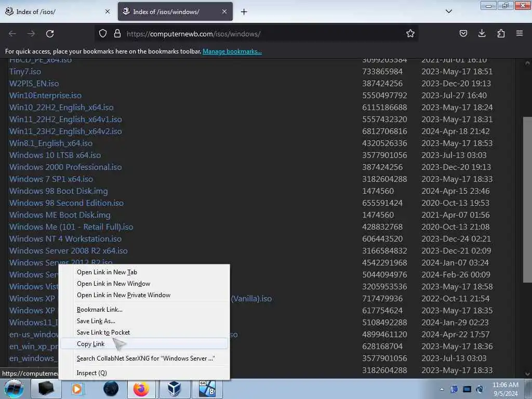Image resolution: width=532 pixels, height=399 pixels.
Task: Save page with the Pocket icon
Action: pos(463,33)
